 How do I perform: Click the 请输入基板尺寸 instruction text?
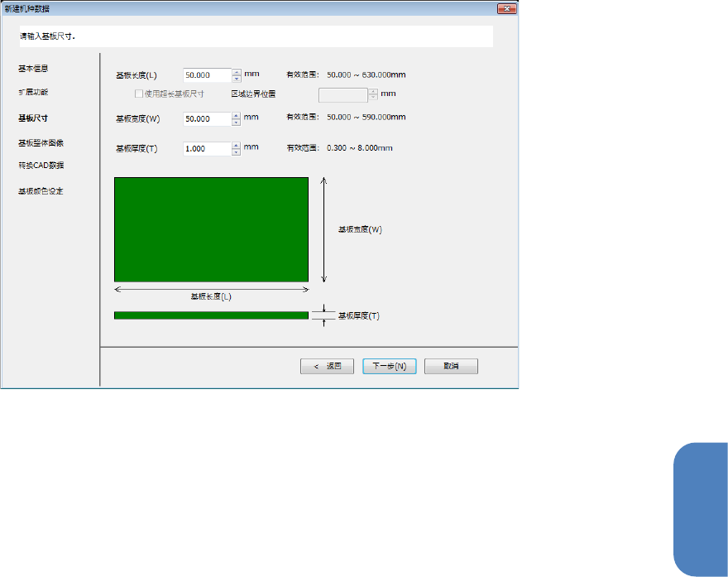click(47, 36)
